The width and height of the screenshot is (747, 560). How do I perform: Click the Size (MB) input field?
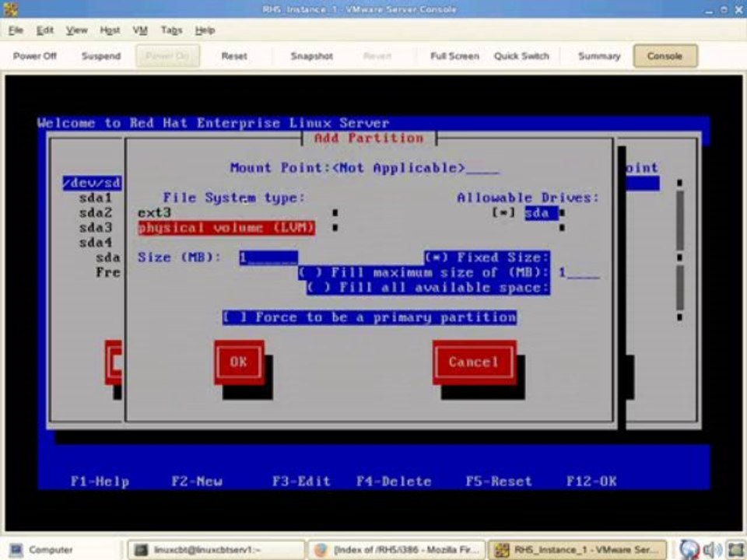(268, 258)
